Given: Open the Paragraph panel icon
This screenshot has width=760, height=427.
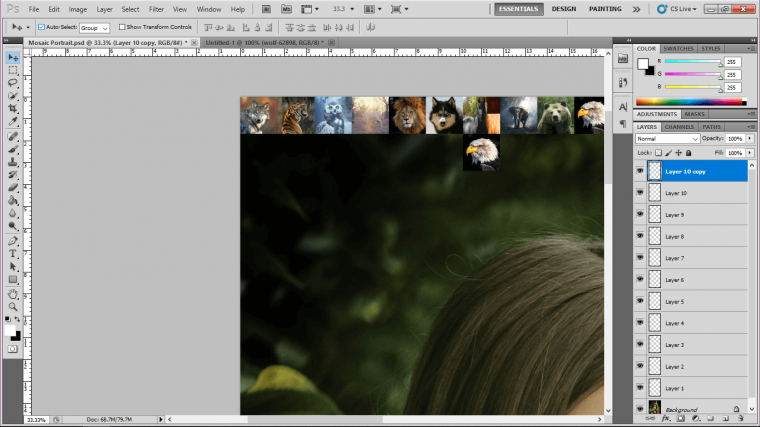Looking at the screenshot, I should click(623, 124).
